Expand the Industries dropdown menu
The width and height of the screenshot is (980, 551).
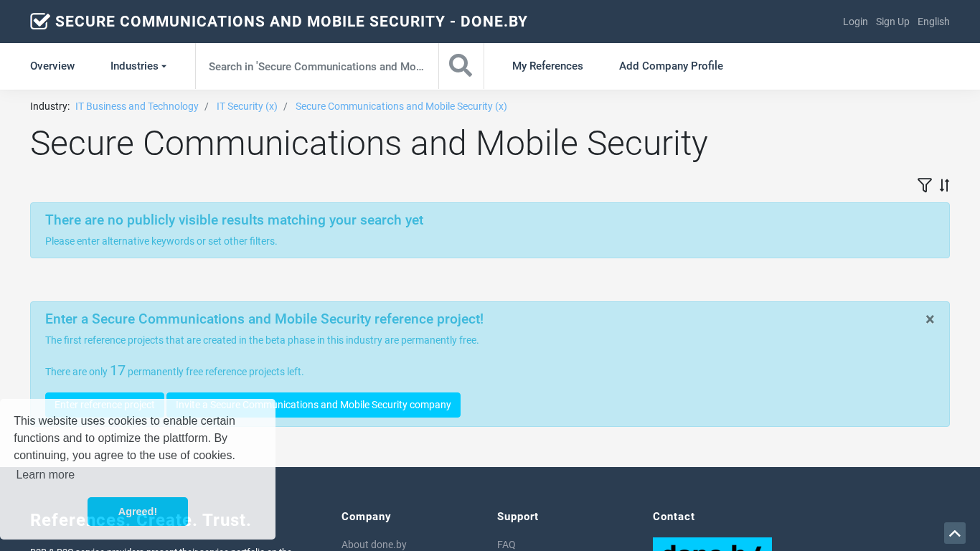pyautogui.click(x=138, y=66)
